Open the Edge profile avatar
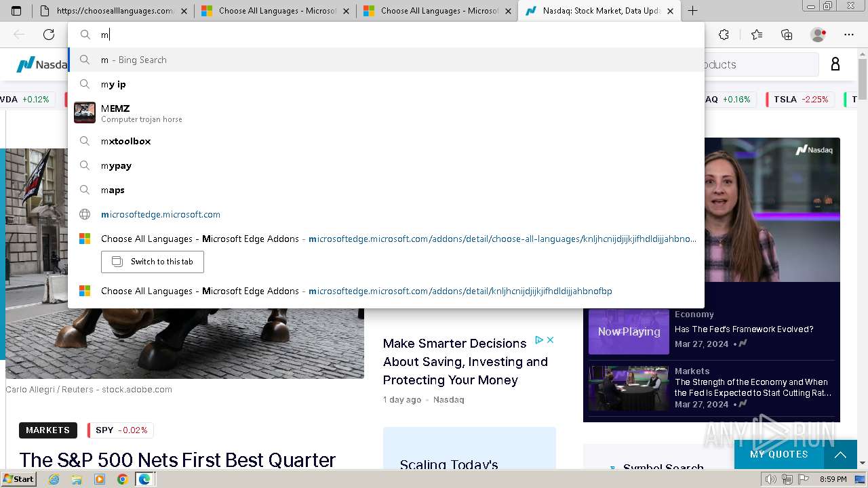Screen dimensions: 868x488 tap(818, 35)
